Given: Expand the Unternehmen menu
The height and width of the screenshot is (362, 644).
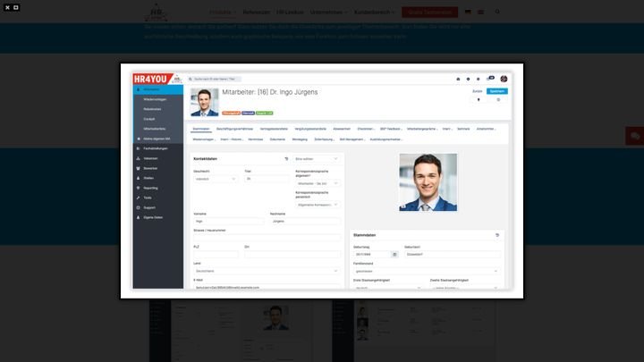Looking at the screenshot, I should point(327,13).
